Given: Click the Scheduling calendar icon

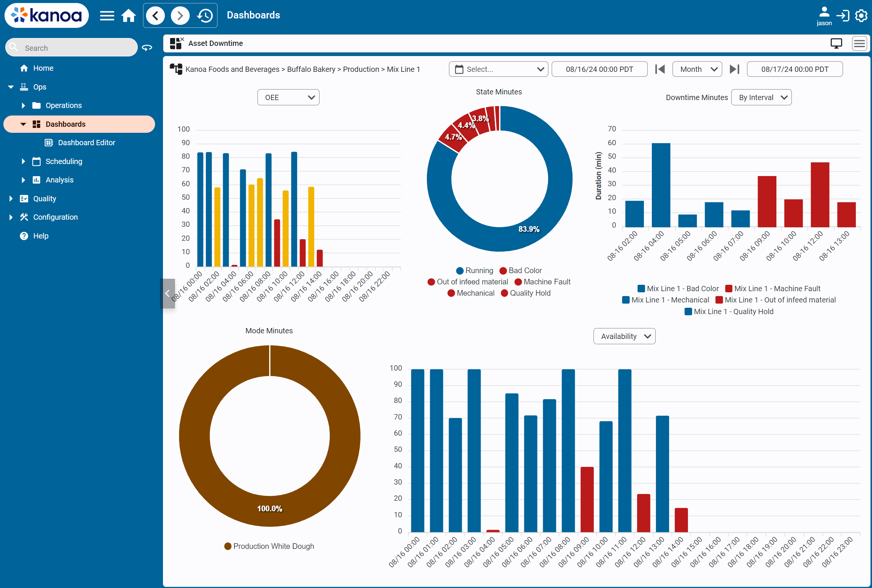Looking at the screenshot, I should (36, 161).
